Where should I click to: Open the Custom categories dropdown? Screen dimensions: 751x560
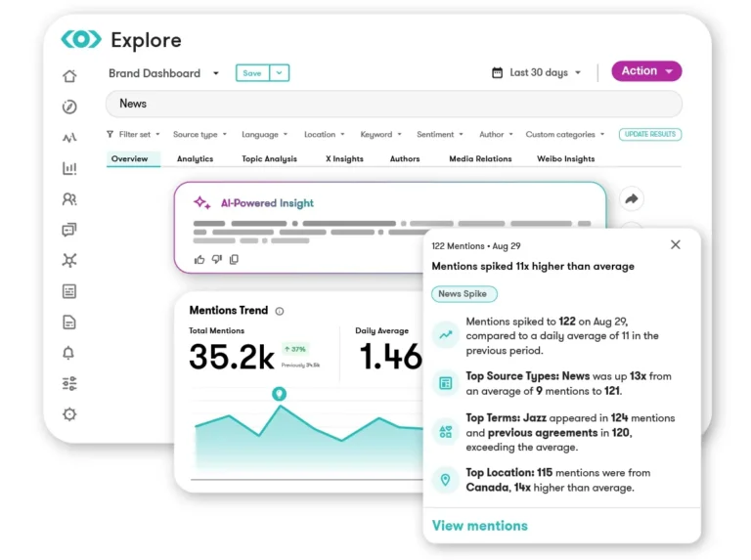pyautogui.click(x=565, y=135)
